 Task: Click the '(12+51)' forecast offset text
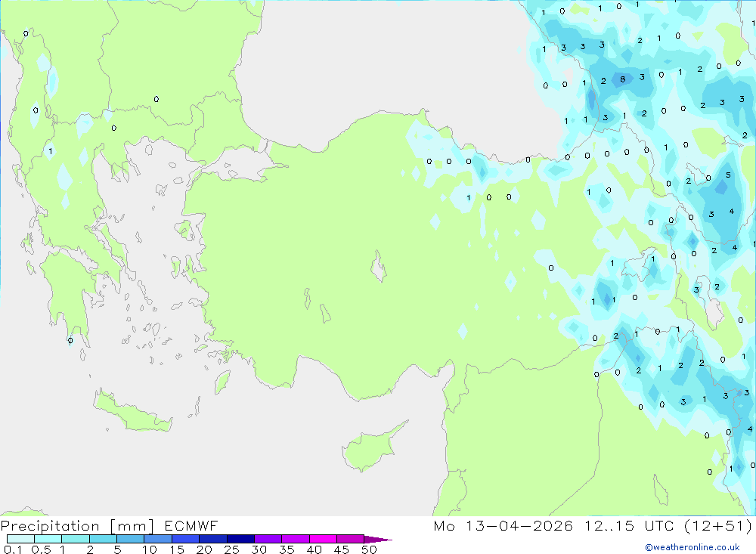tap(718, 526)
